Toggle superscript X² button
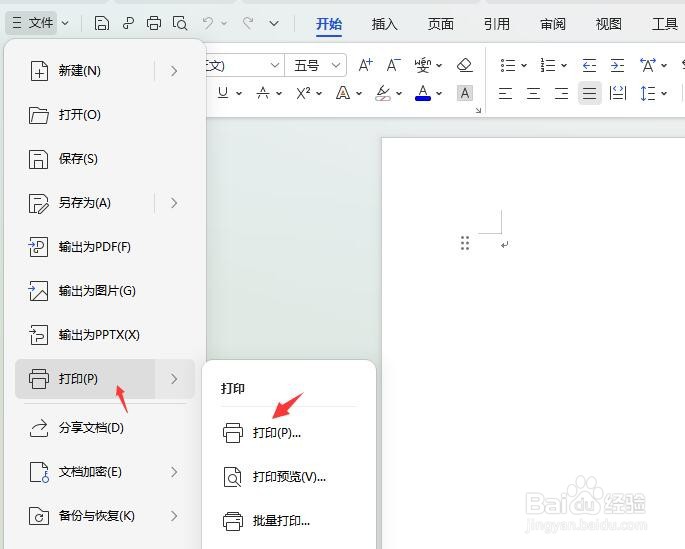685x549 pixels. tap(304, 93)
